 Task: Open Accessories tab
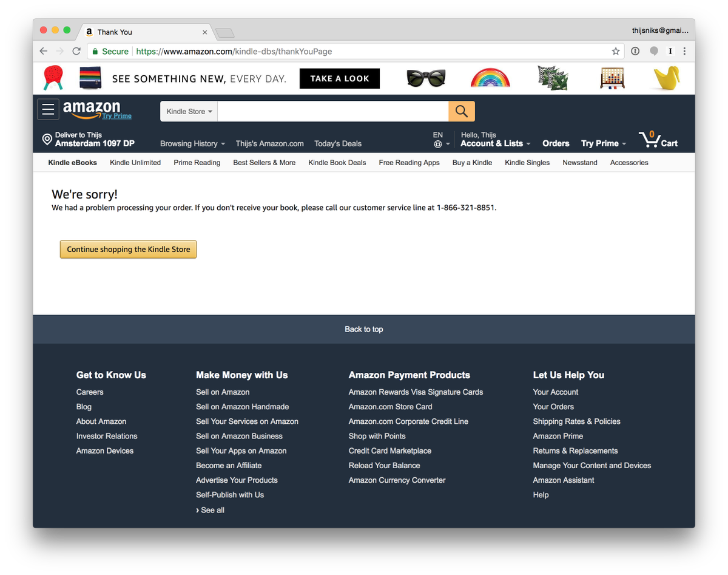pos(629,163)
